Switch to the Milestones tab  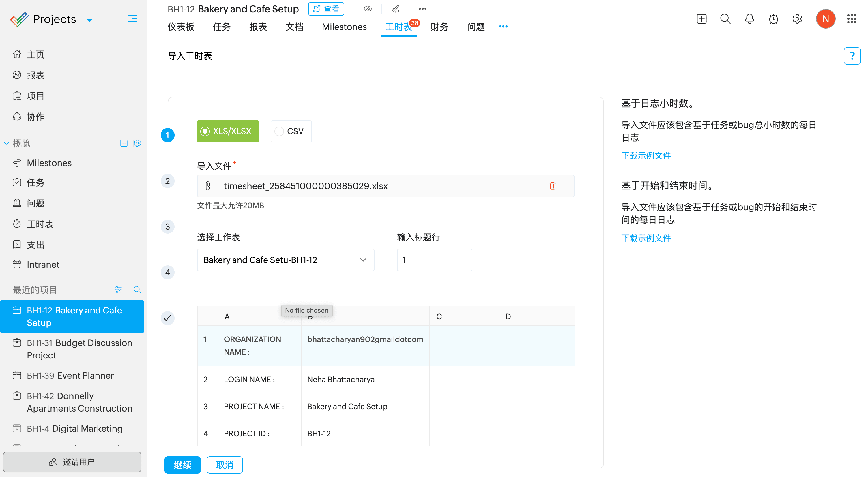point(344,27)
